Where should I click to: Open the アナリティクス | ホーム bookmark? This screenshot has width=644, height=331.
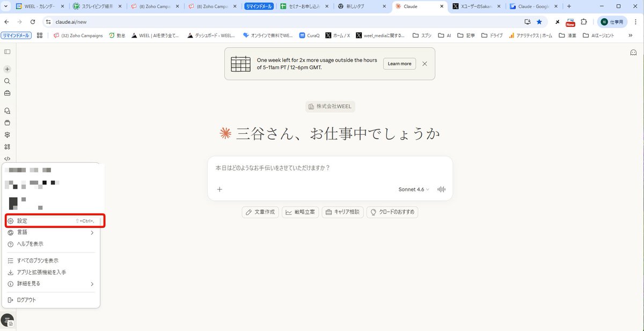[x=531, y=35]
